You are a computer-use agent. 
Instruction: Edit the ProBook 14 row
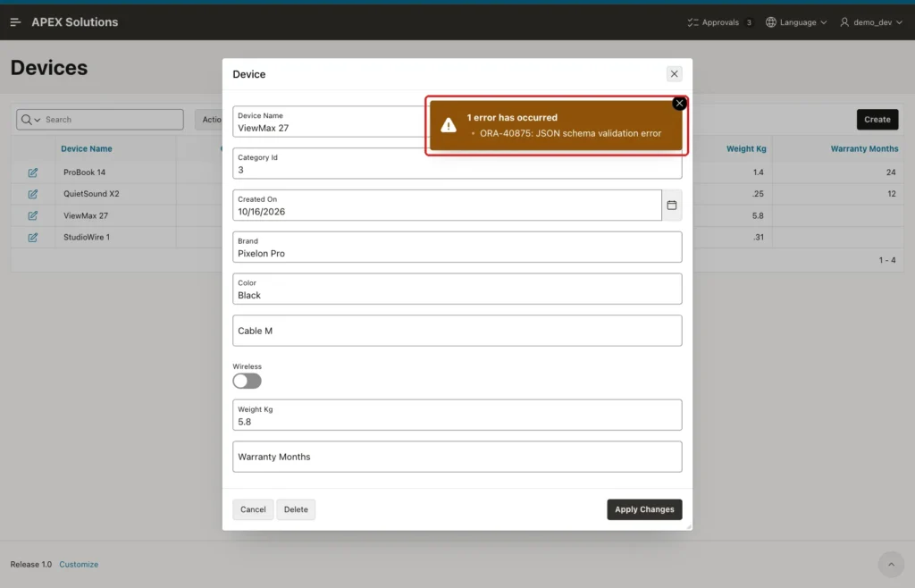(33, 172)
